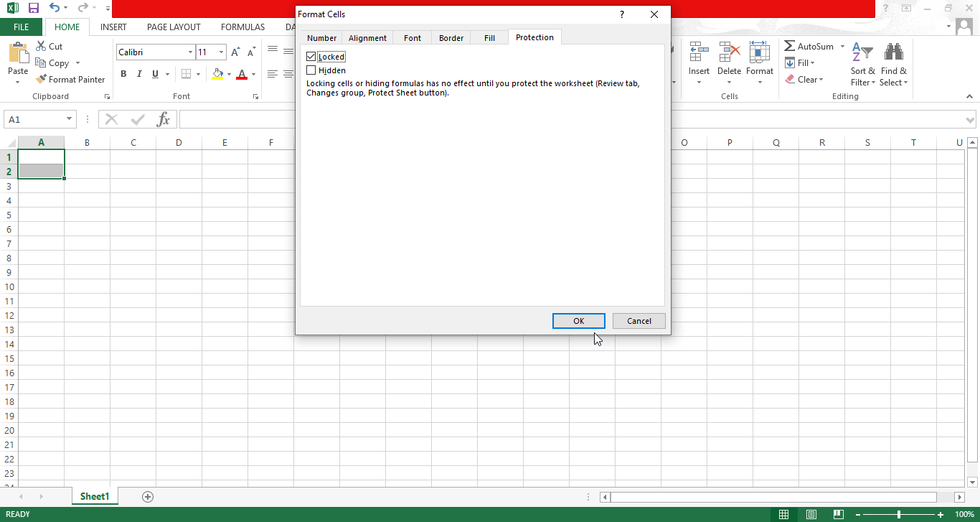Image resolution: width=980 pixels, height=522 pixels.
Task: Switch to the PAGE LAYOUT ribbon tab
Action: coord(174,27)
